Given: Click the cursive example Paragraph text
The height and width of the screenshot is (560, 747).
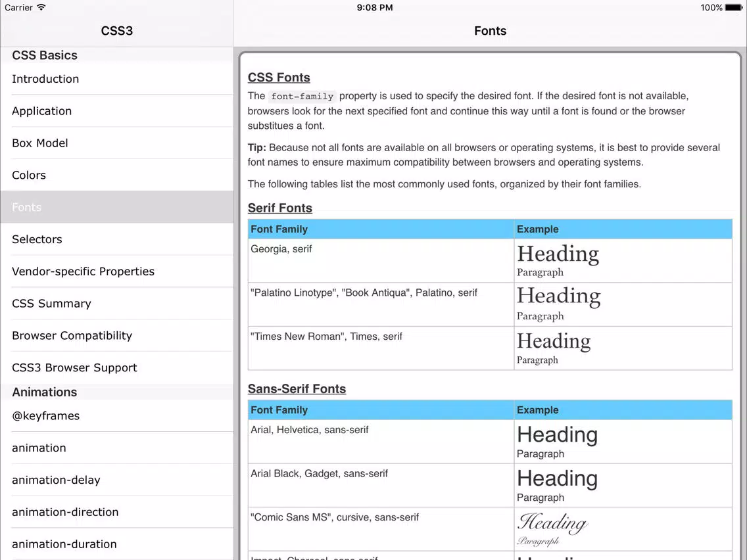Looking at the screenshot, I should tap(538, 541).
